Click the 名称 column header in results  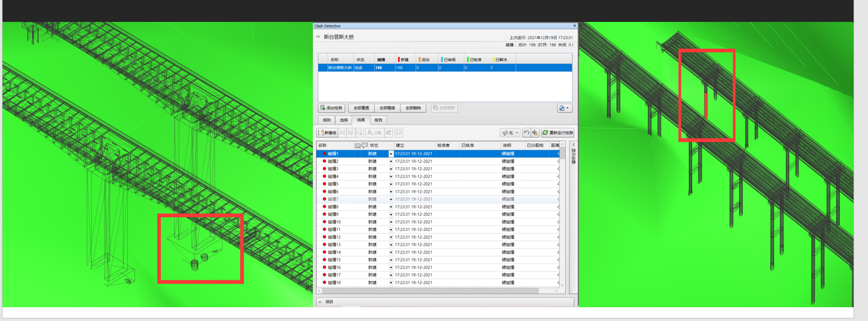[x=335, y=145]
